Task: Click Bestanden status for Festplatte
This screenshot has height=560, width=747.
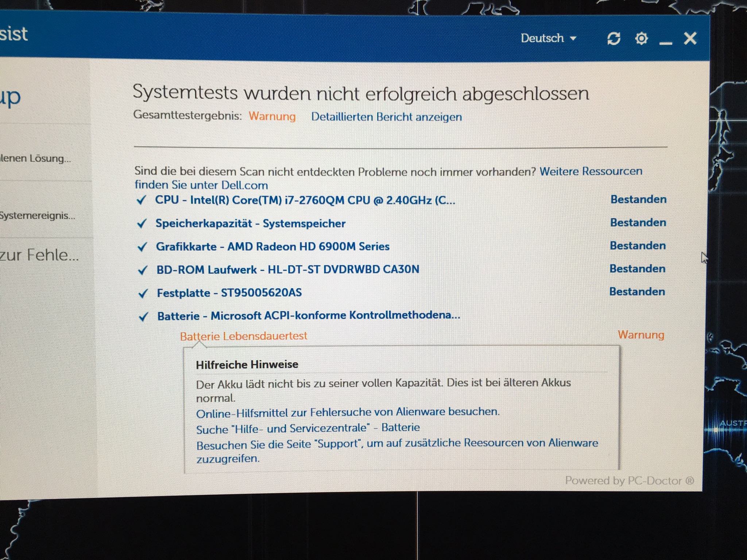Action: [637, 291]
